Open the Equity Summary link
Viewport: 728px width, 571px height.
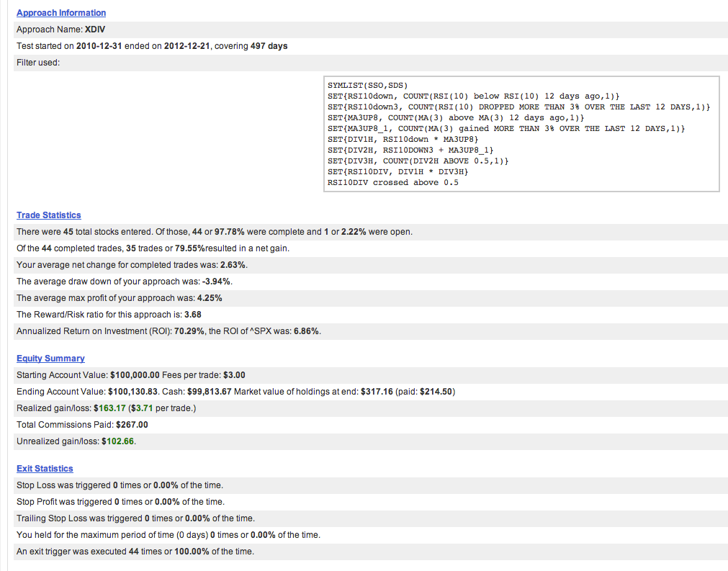coord(50,359)
